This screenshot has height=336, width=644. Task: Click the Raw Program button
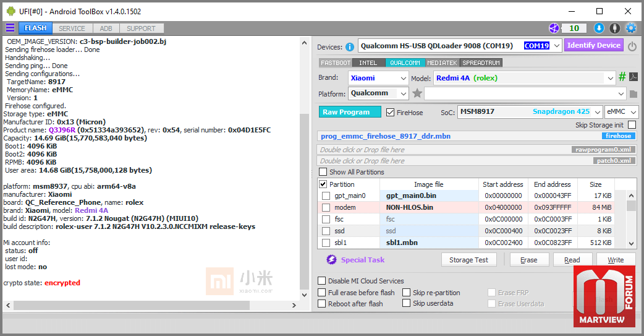(350, 112)
